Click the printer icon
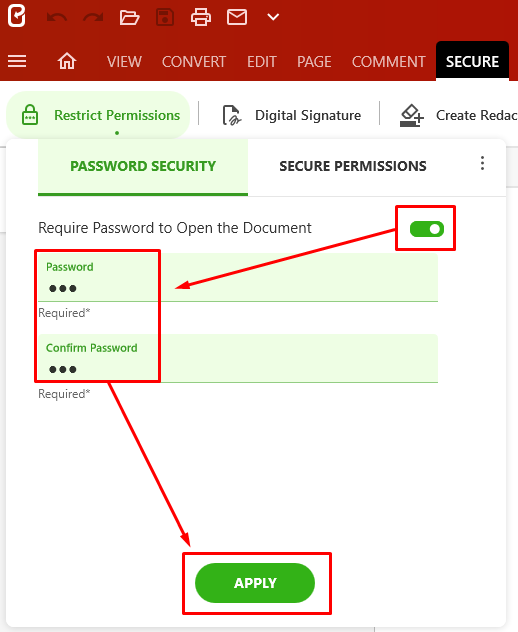 coord(201,17)
